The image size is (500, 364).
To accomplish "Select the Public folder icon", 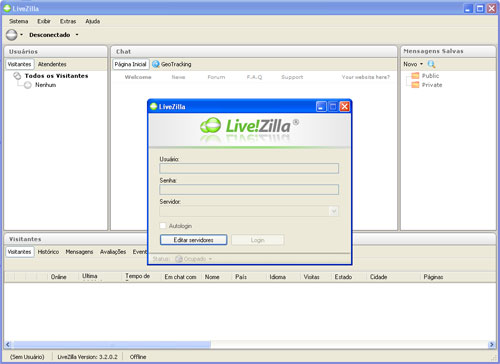I will pyautogui.click(x=415, y=76).
